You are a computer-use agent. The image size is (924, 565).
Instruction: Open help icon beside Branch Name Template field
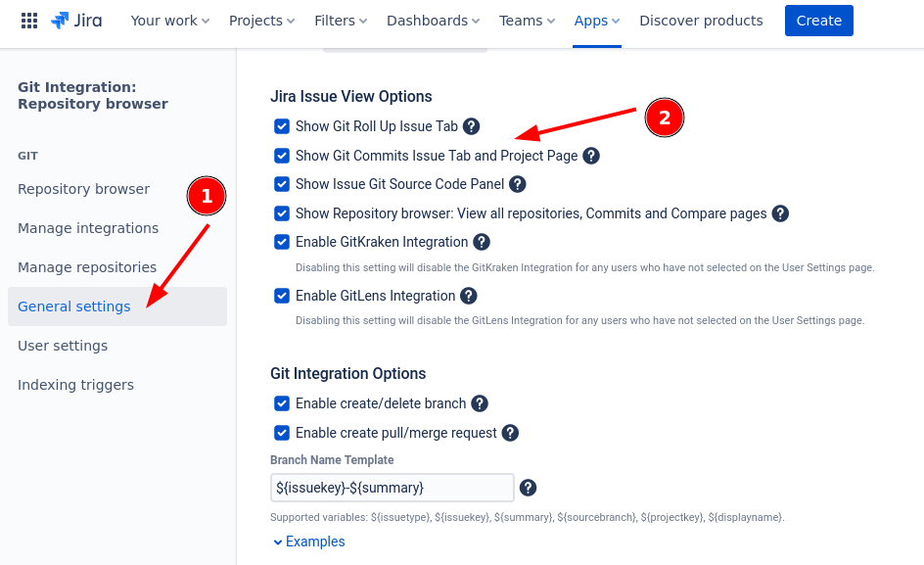click(528, 488)
